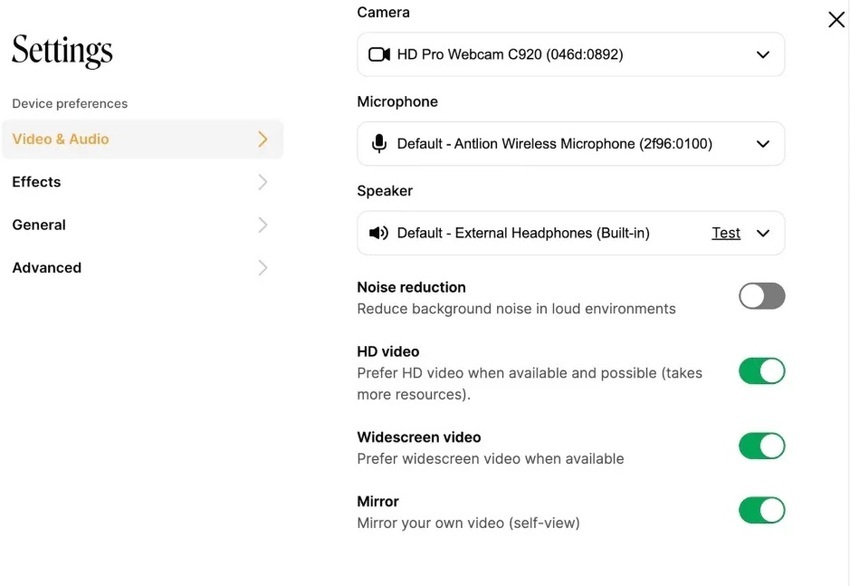Click the HD video title
The height and width of the screenshot is (586, 850).
point(388,352)
